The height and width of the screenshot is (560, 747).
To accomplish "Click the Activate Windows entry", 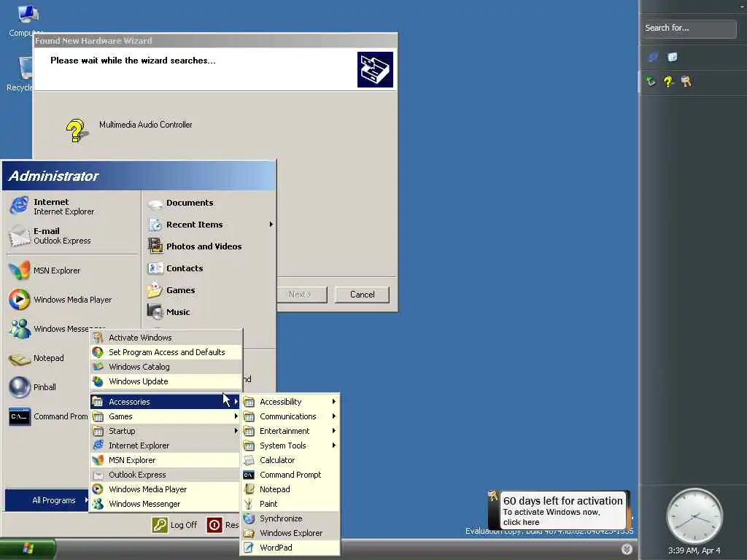I will [x=166, y=338].
